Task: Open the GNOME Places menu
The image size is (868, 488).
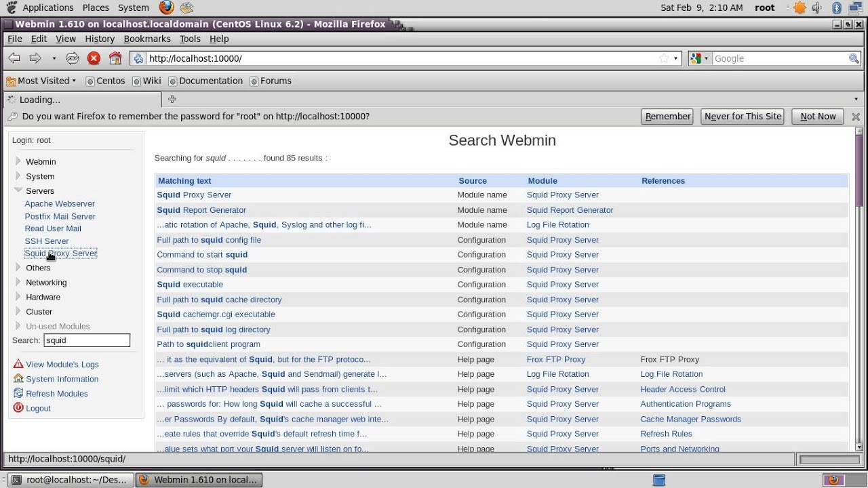Action: (x=96, y=7)
